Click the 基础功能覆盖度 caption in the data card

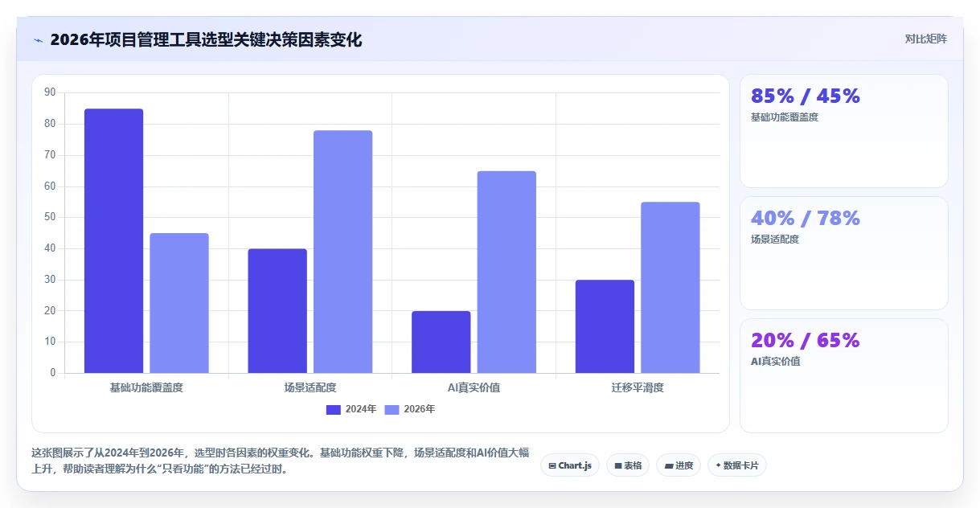point(785,117)
